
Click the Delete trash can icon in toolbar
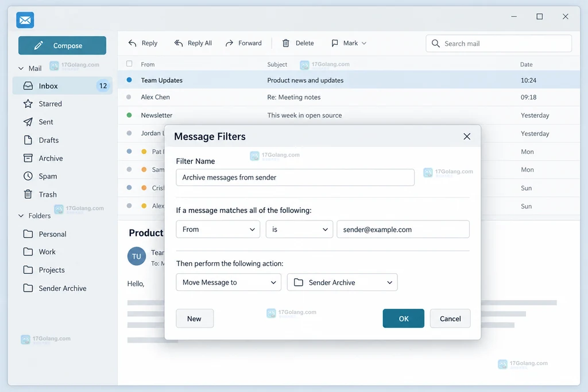(x=286, y=43)
